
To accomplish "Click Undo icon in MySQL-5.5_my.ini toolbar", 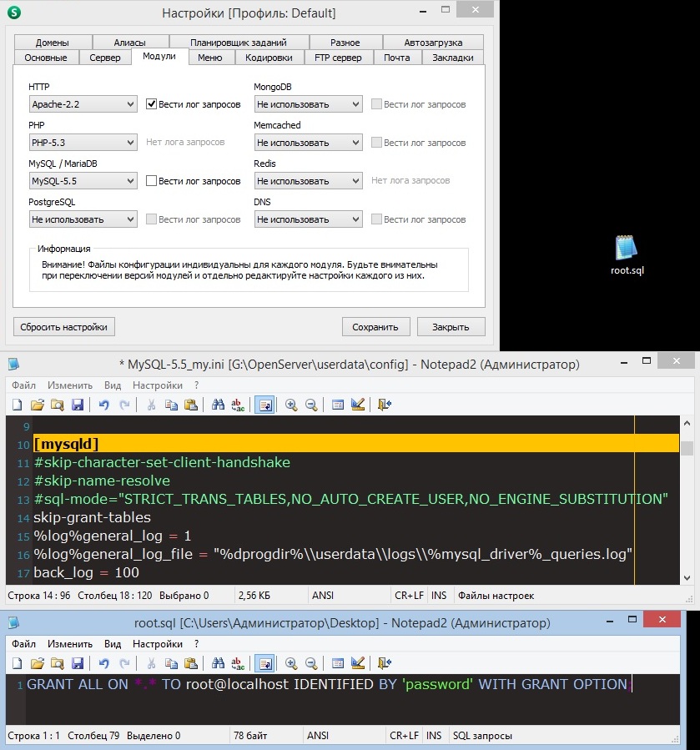I will click(104, 405).
